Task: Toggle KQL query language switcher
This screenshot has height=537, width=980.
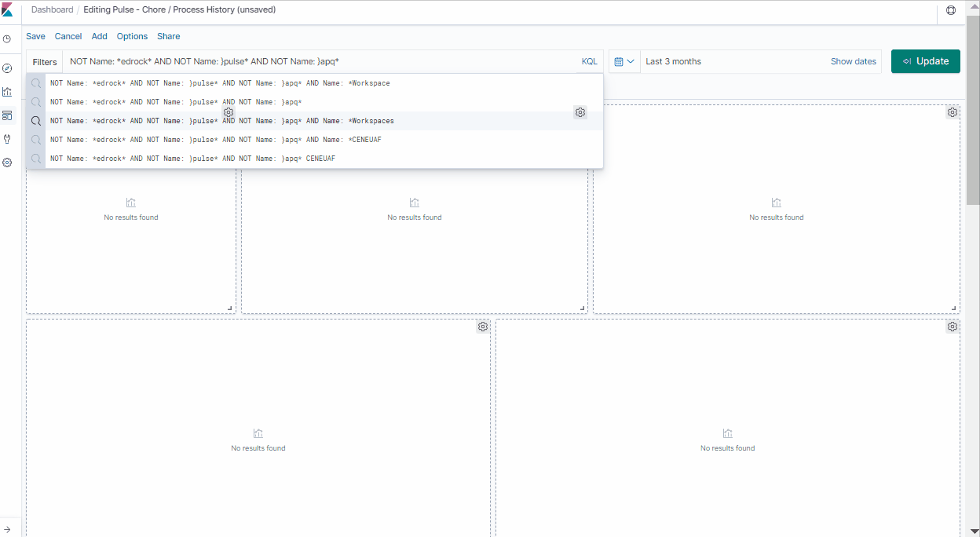Action: click(589, 61)
